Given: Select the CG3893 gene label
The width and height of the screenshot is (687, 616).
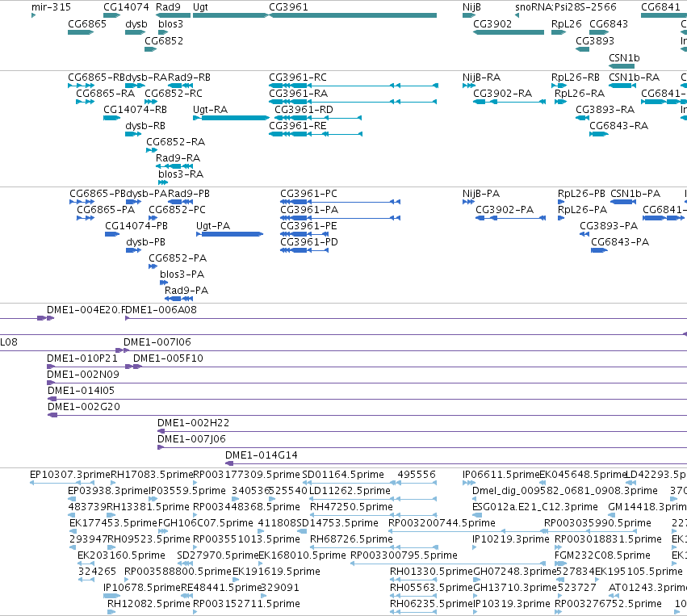Looking at the screenshot, I should click(x=594, y=40).
